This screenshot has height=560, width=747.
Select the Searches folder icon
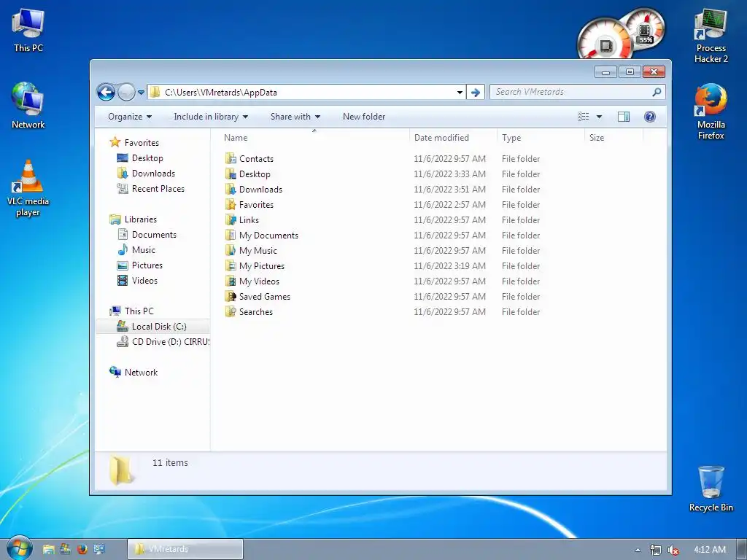(x=231, y=311)
